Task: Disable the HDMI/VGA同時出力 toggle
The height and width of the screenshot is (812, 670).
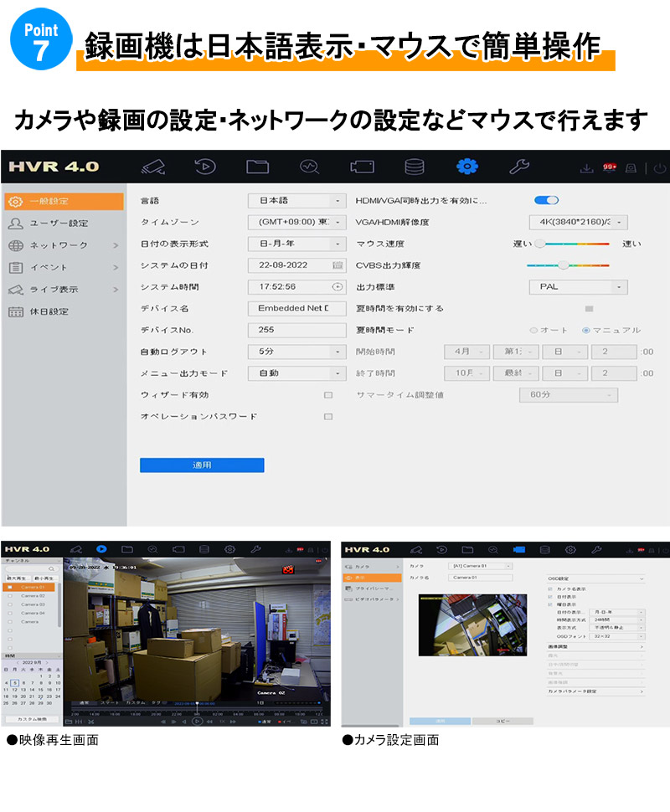Action: click(x=546, y=199)
